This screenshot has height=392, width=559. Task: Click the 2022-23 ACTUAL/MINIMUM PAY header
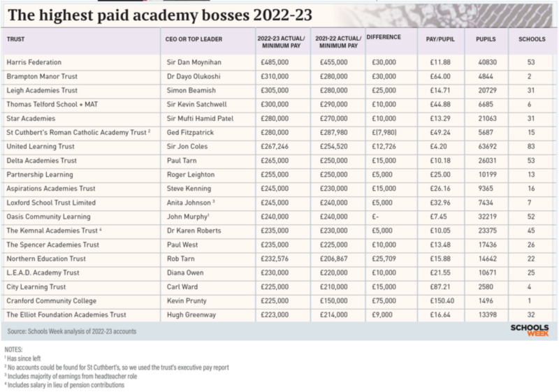(x=282, y=42)
